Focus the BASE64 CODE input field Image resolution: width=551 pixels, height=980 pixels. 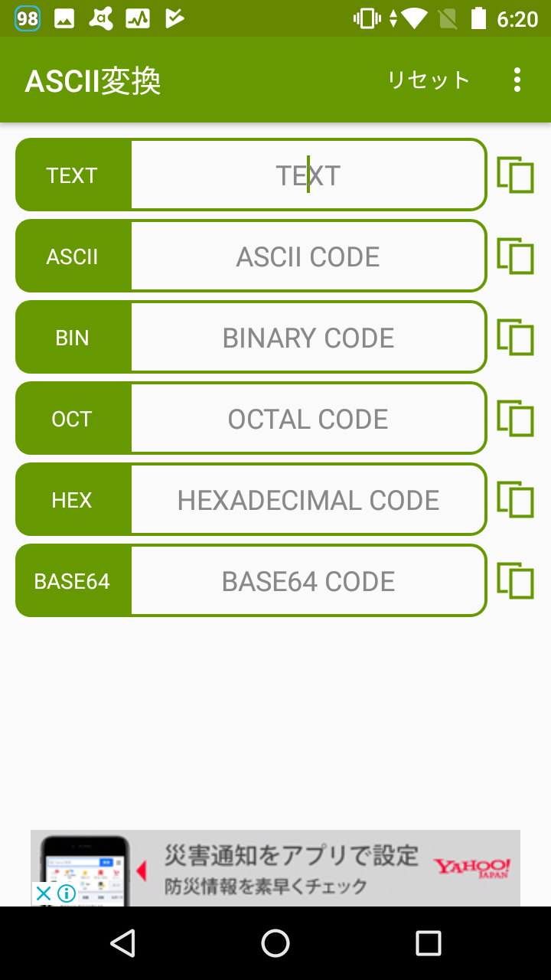[308, 580]
